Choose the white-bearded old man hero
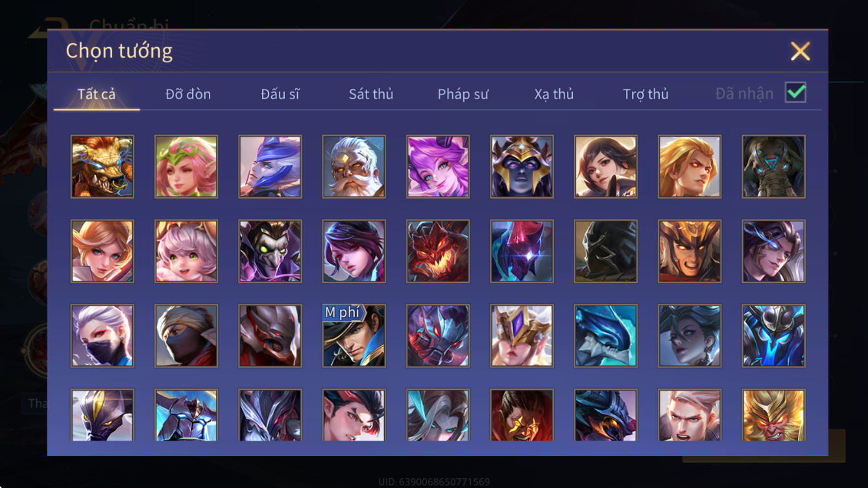868x488 pixels. coord(354,166)
